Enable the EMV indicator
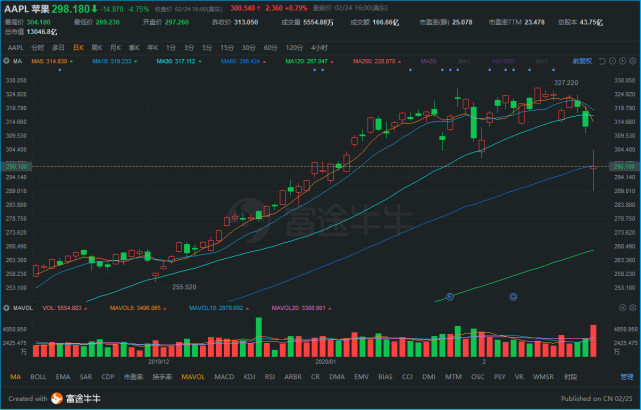The width and height of the screenshot is (641, 410). (x=361, y=377)
